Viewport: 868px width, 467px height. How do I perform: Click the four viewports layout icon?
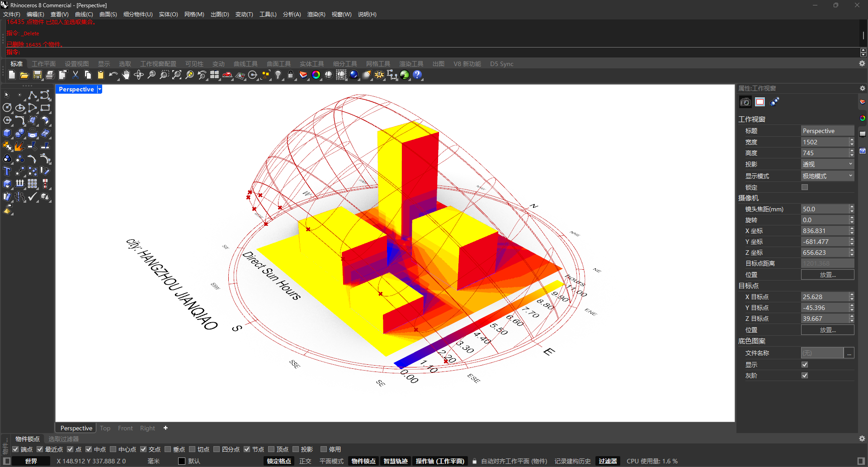(x=214, y=75)
